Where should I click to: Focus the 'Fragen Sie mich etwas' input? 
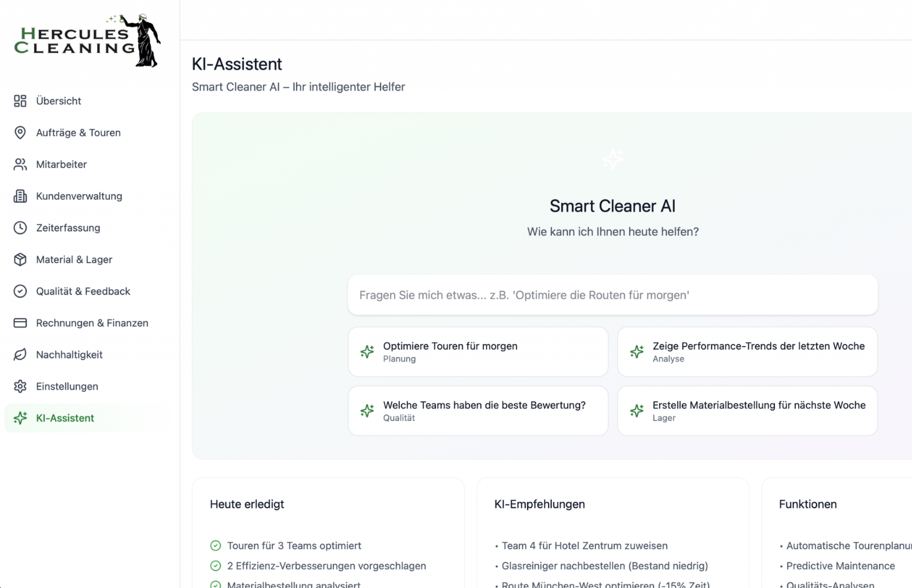(613, 295)
